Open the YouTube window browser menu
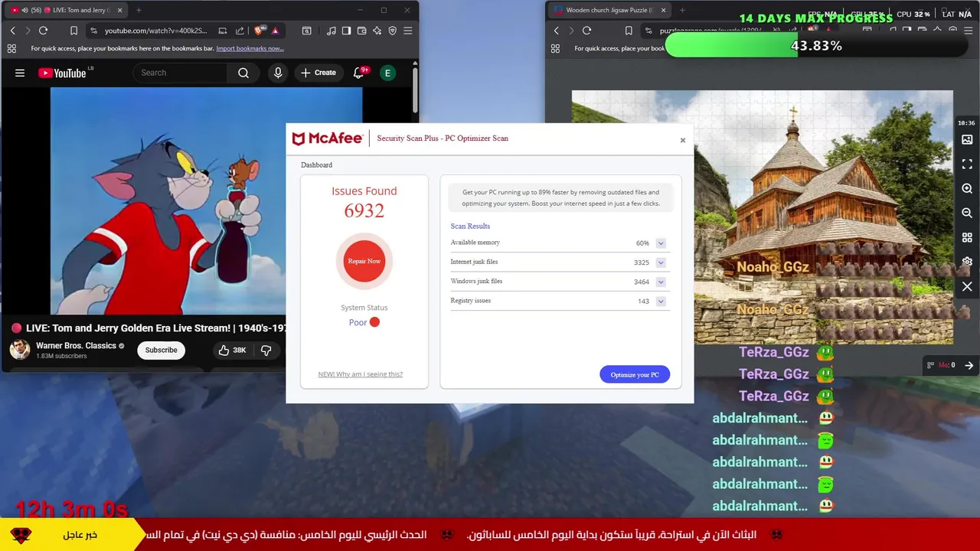The height and width of the screenshot is (551, 980). 408,31
